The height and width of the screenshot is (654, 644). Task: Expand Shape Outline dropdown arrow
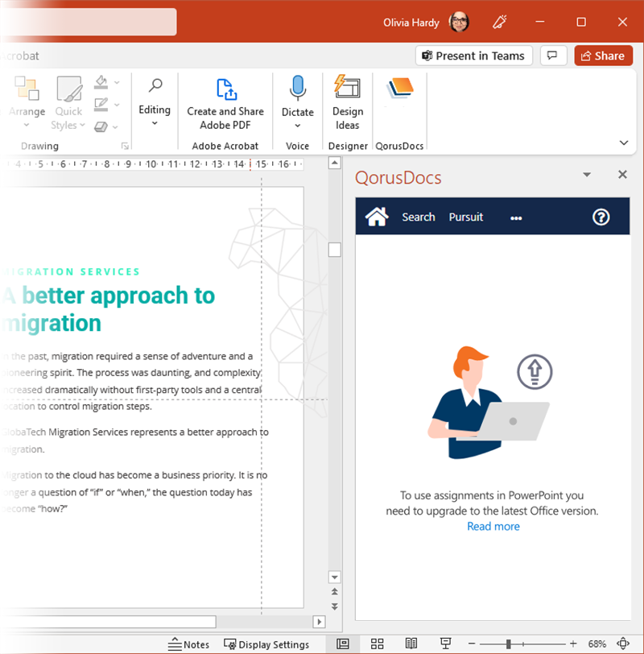click(x=118, y=105)
